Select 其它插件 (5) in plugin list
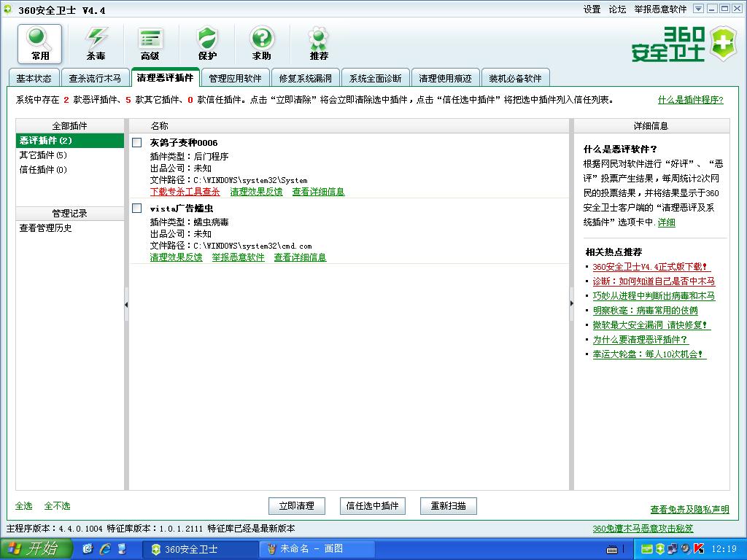747x560 pixels. tap(70, 155)
